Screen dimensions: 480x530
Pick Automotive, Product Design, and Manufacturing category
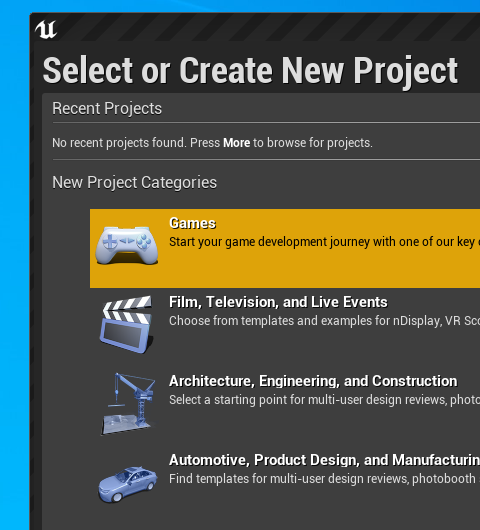[325, 460]
